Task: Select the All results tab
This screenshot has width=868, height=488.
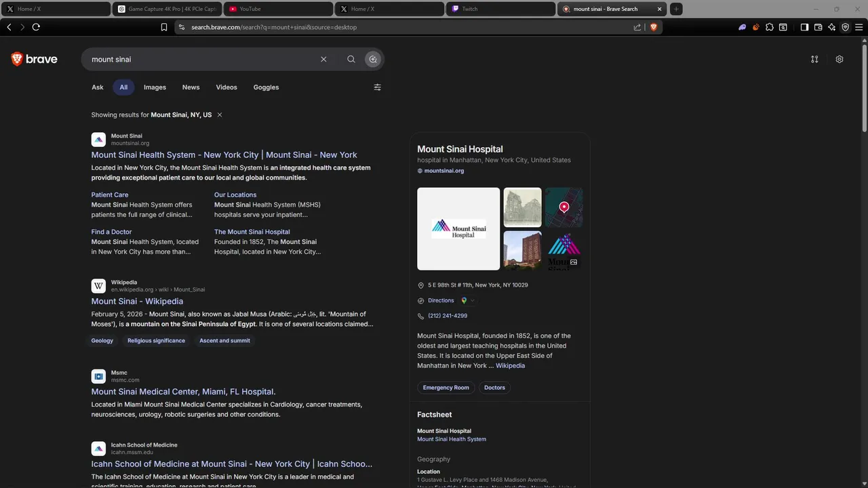Action: pyautogui.click(x=123, y=87)
